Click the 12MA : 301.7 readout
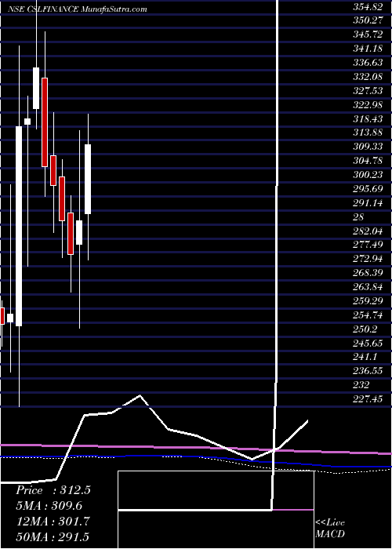The width and height of the screenshot is (392, 549). coord(53,522)
